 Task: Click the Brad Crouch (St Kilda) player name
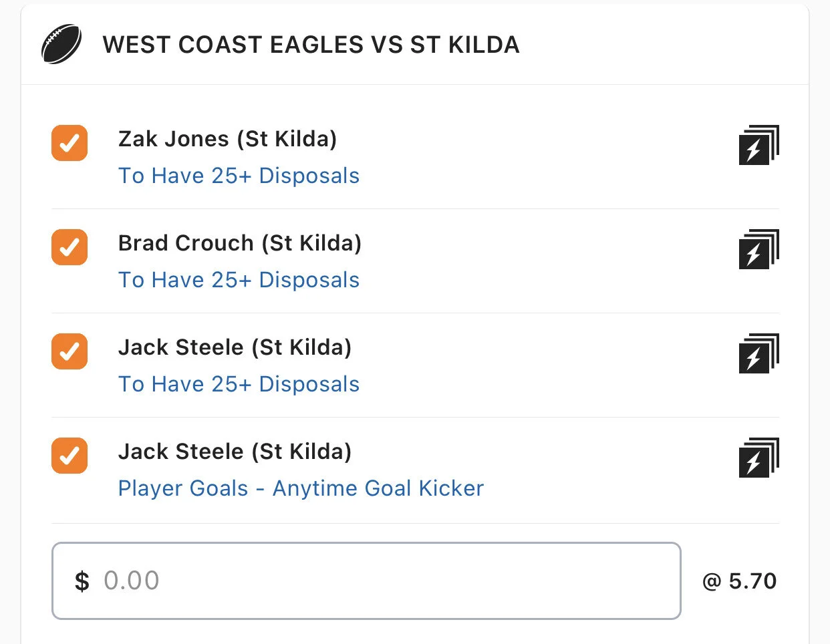[239, 243]
